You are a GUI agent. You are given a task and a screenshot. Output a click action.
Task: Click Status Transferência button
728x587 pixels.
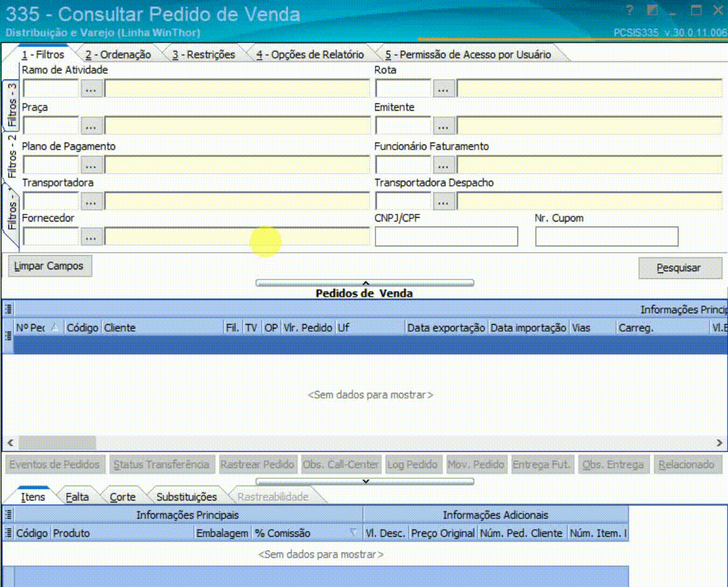(162, 464)
